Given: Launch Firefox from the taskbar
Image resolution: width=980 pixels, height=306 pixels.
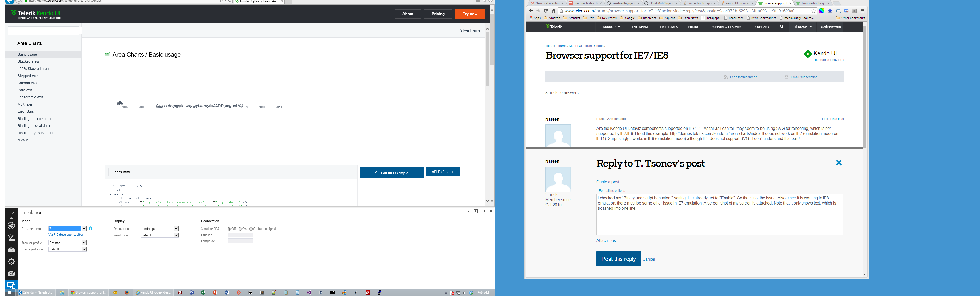Looking at the screenshot, I should pyautogui.click(x=127, y=293).
